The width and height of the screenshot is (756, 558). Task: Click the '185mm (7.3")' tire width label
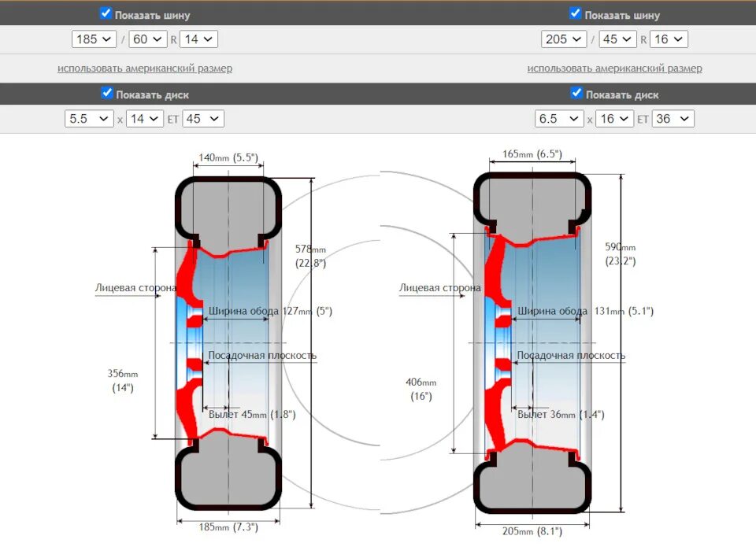pyautogui.click(x=228, y=527)
